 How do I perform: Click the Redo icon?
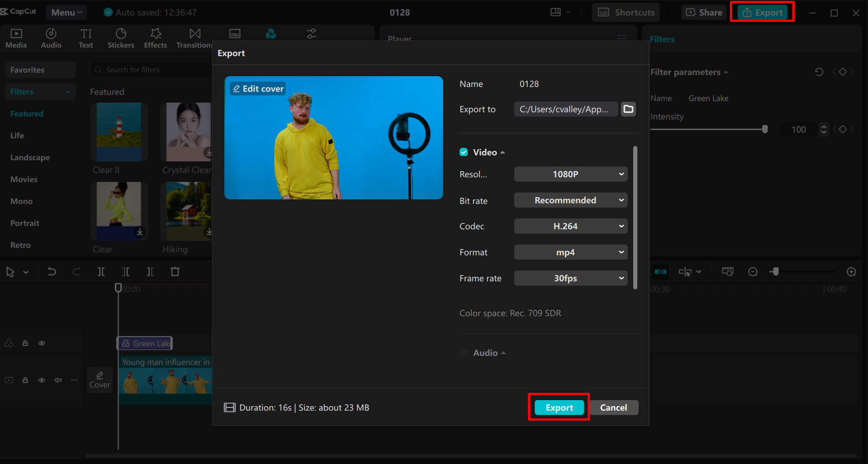point(77,272)
